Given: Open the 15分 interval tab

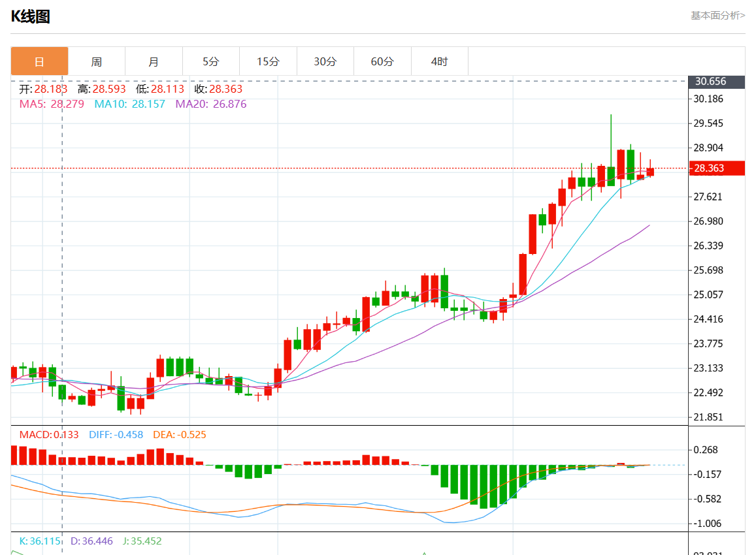Looking at the screenshot, I should click(x=268, y=61).
